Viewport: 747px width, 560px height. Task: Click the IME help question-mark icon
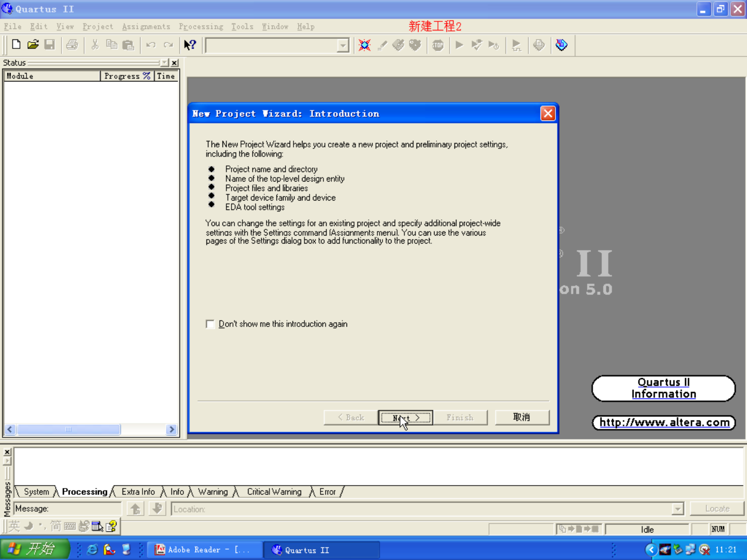tap(111, 526)
